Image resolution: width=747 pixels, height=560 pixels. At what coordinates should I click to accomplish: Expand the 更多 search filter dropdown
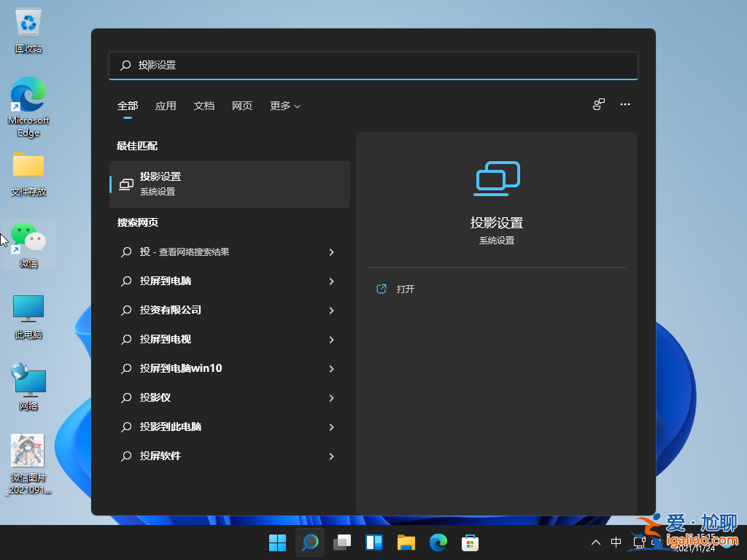pyautogui.click(x=285, y=106)
